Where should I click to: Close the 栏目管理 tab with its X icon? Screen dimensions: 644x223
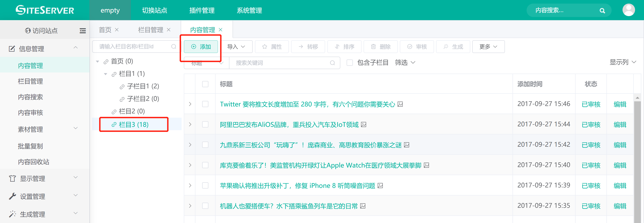click(169, 30)
